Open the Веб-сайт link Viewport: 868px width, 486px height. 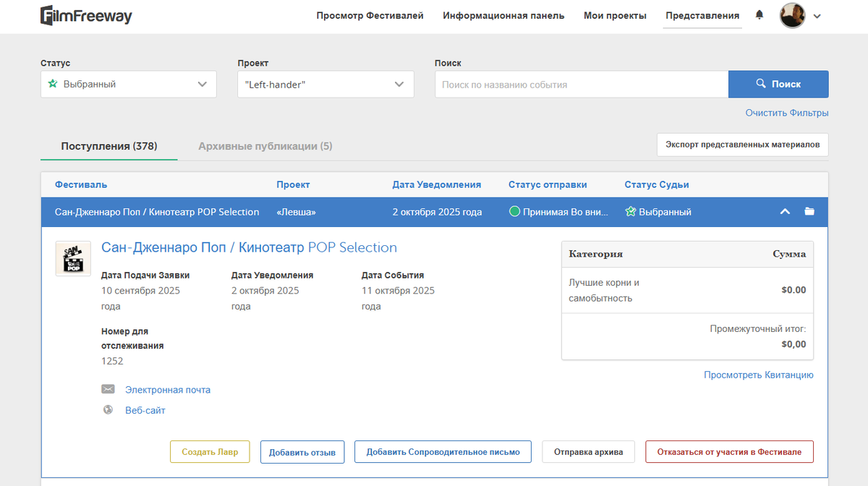click(145, 410)
